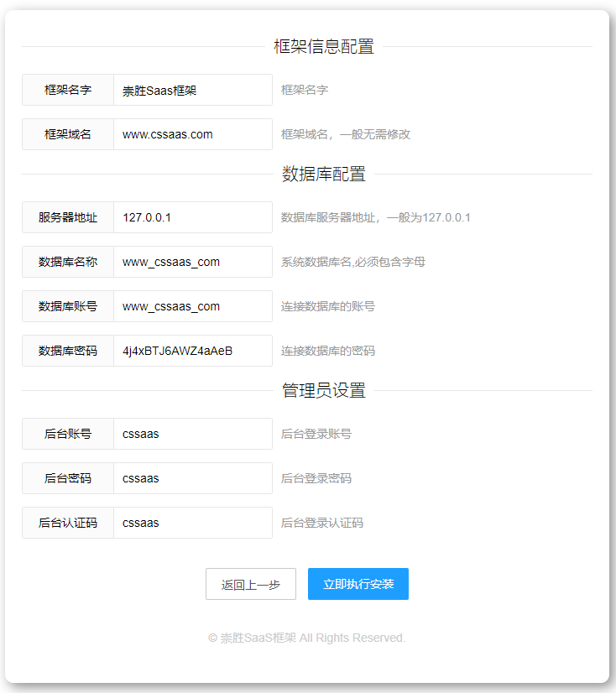Image resolution: width=616 pixels, height=693 pixels.
Task: Click the hint text 系统数据库名,必须包含字母
Action: pyautogui.click(x=352, y=262)
